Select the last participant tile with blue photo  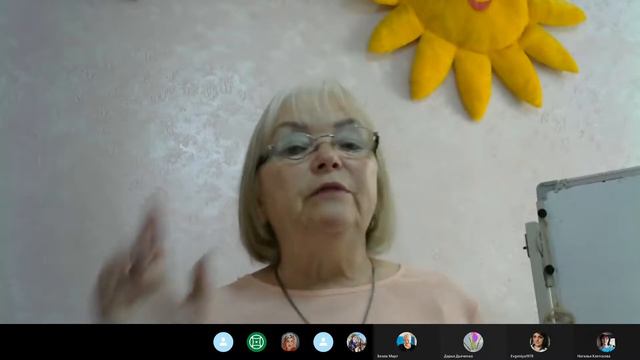[x=606, y=342]
